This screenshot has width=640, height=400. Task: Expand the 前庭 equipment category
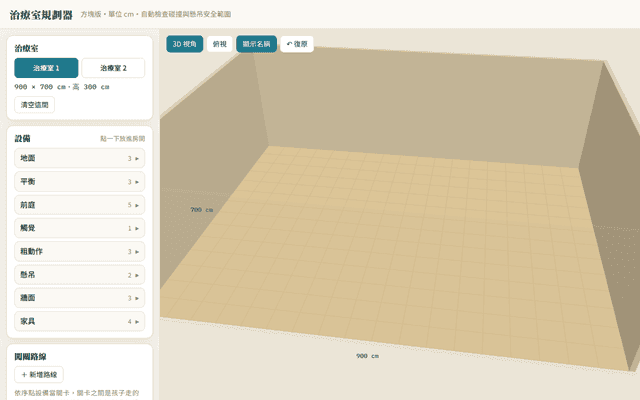click(80, 205)
